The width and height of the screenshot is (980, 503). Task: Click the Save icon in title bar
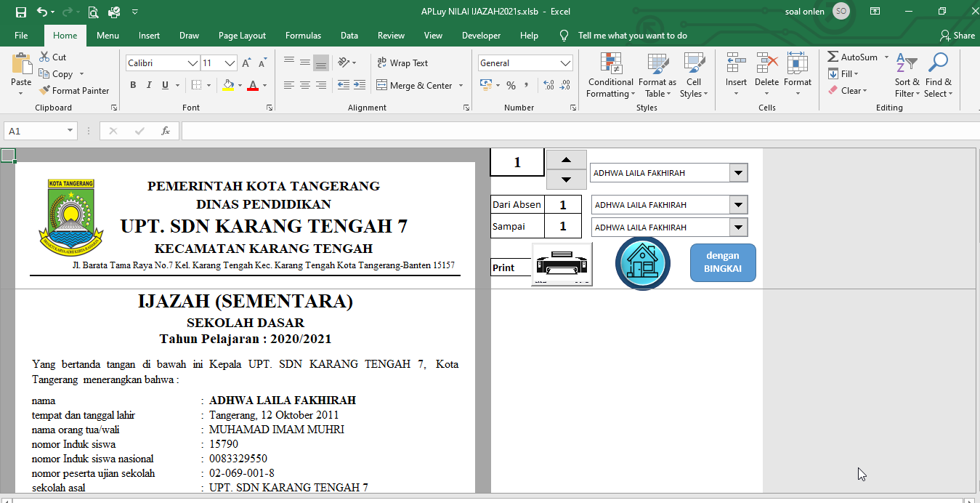21,12
